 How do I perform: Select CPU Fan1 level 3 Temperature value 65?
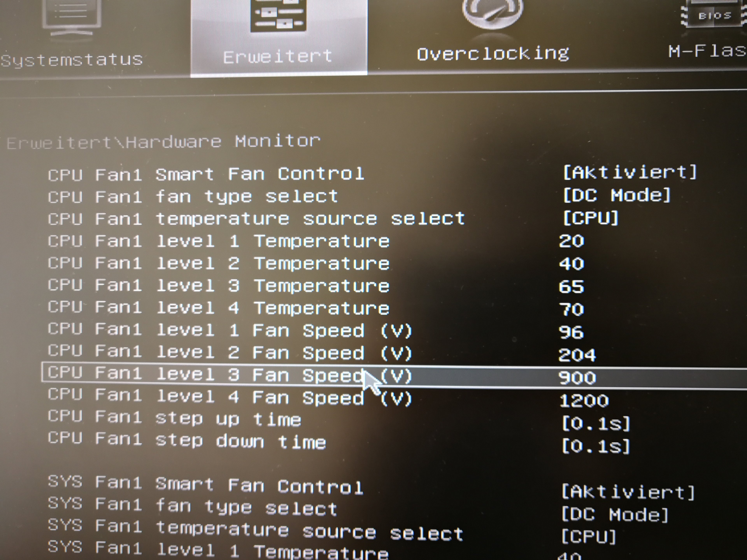coord(571,287)
